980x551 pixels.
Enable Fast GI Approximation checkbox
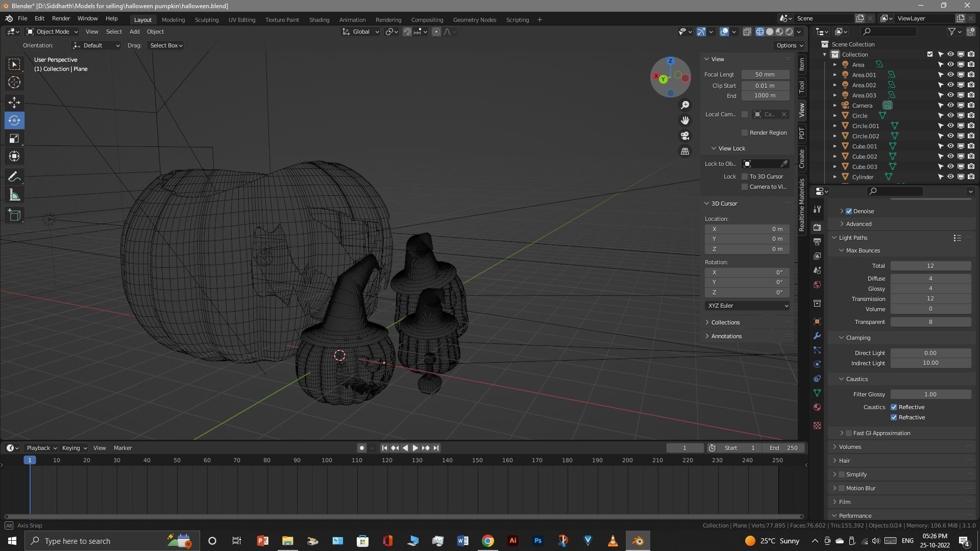click(849, 433)
